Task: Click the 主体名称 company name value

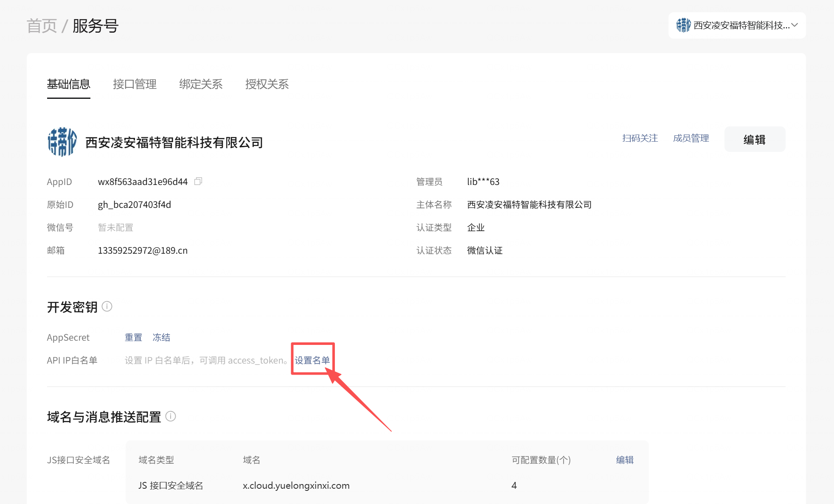Action: (529, 204)
